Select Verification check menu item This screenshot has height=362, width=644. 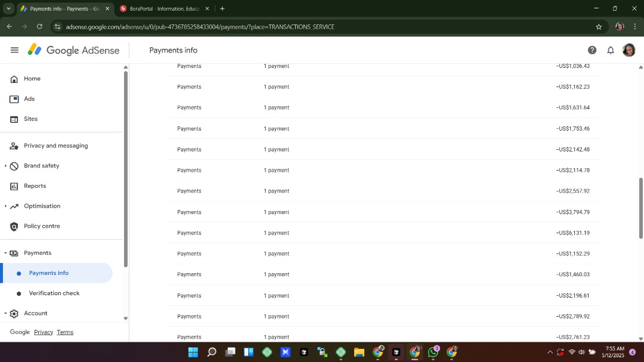tap(54, 293)
